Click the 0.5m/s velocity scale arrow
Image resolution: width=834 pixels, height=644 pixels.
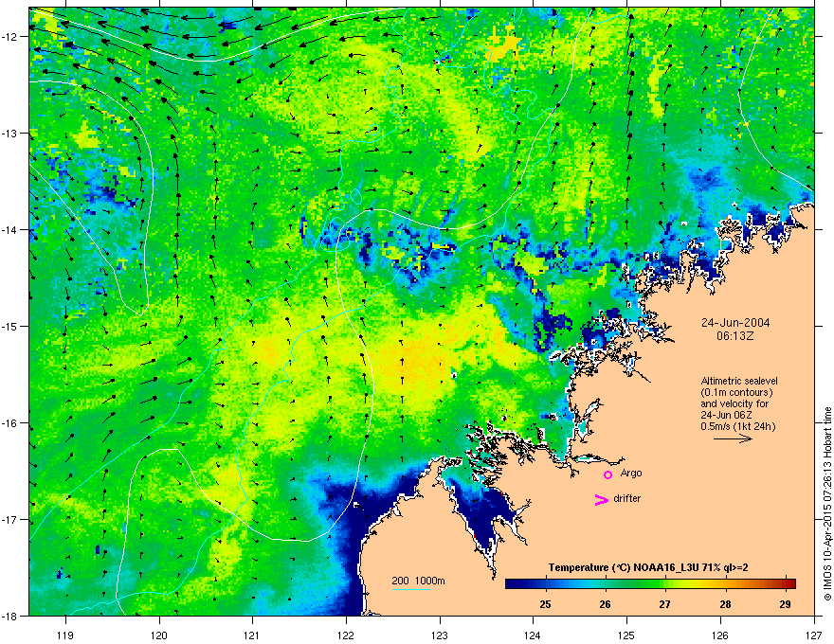(x=733, y=438)
